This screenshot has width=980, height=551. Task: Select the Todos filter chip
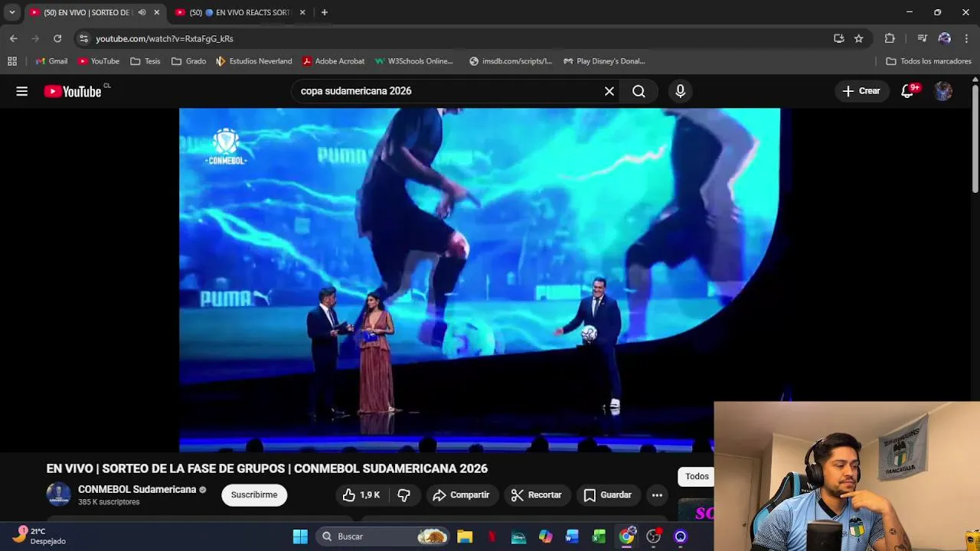697,477
